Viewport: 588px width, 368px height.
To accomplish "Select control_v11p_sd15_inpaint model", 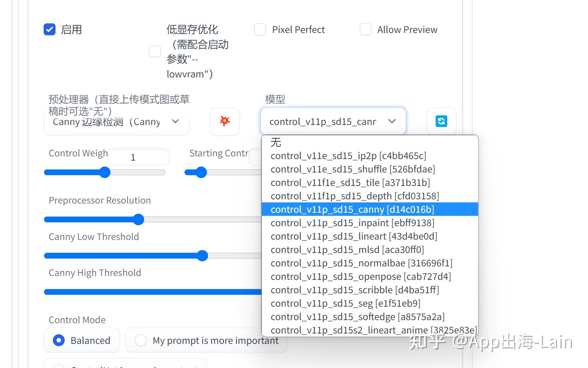I will [x=352, y=223].
